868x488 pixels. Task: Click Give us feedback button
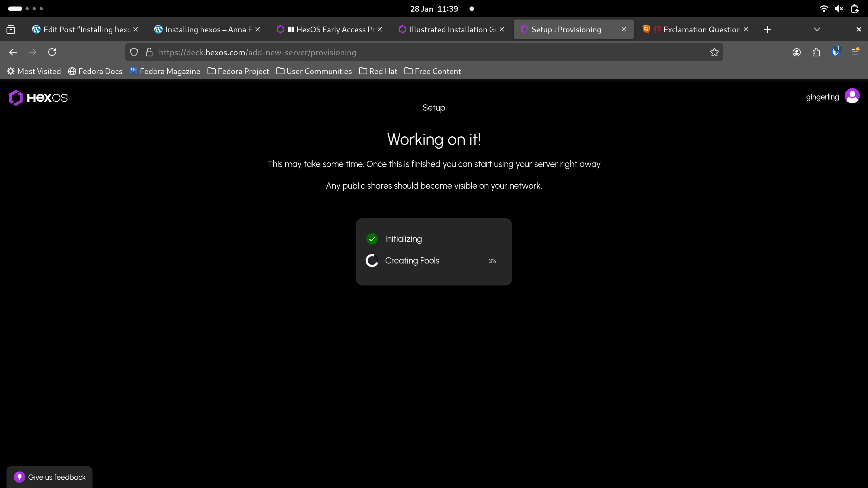pyautogui.click(x=50, y=477)
